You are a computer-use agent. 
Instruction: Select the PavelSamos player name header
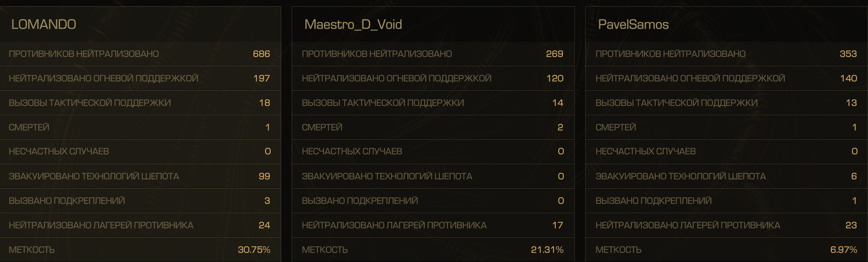[633, 24]
